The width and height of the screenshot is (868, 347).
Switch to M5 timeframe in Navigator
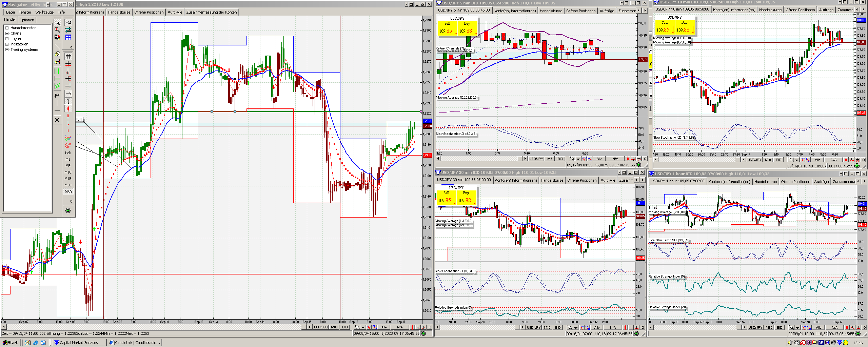(68, 166)
